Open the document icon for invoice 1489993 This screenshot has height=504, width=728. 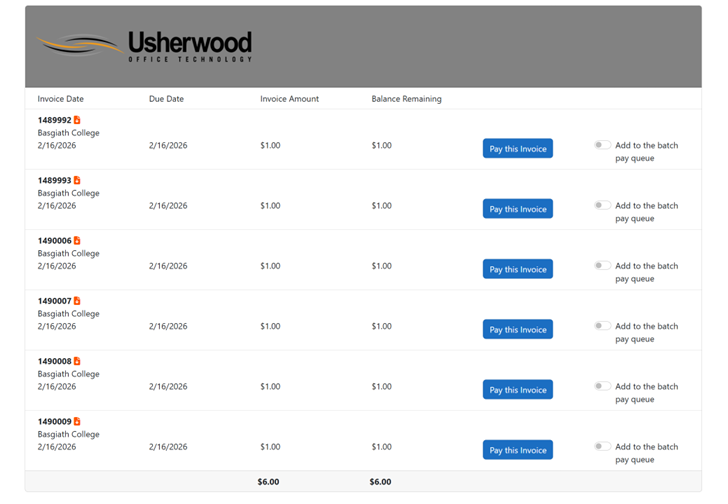click(77, 181)
